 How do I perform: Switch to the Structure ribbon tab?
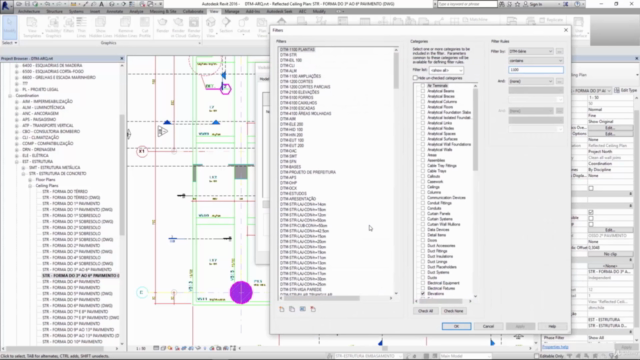[54, 11]
